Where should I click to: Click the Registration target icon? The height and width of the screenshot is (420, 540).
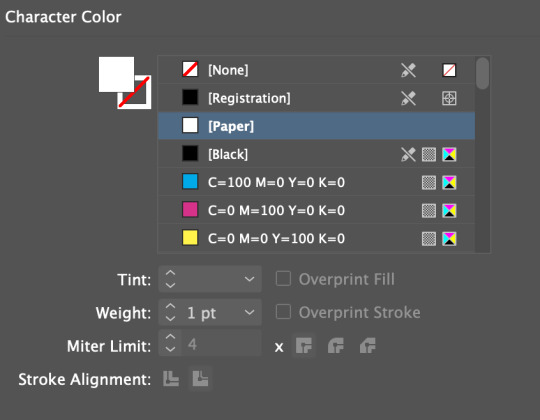click(449, 98)
